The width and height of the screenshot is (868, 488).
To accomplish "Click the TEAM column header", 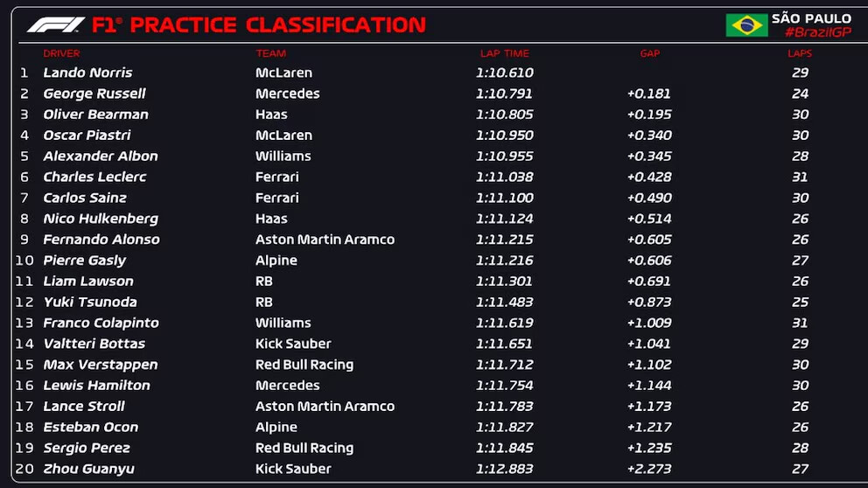I will tap(270, 53).
